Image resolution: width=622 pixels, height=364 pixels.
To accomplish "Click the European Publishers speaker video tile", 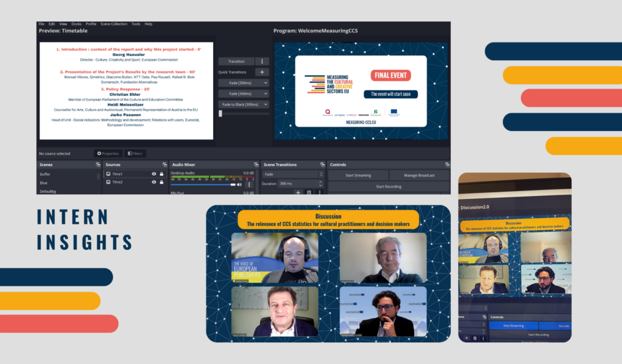I will point(275,258).
